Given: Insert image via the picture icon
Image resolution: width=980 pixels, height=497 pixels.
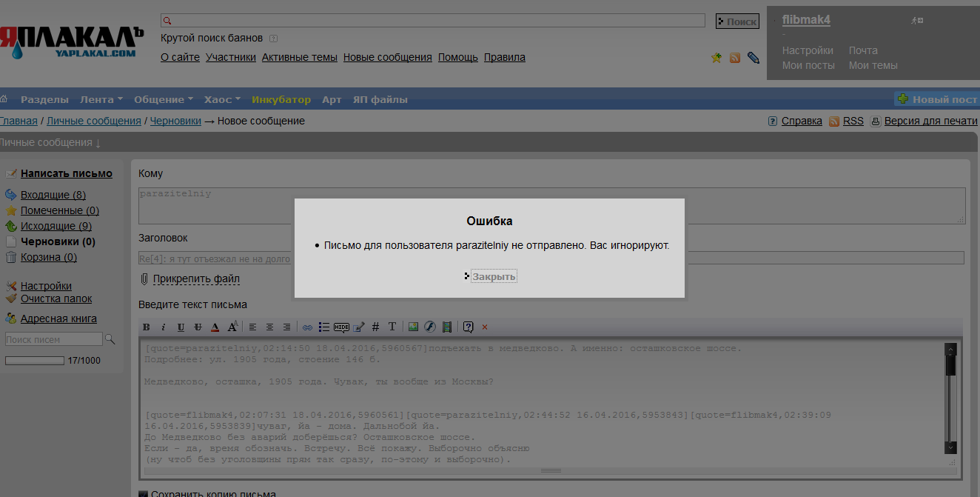Looking at the screenshot, I should point(413,327).
